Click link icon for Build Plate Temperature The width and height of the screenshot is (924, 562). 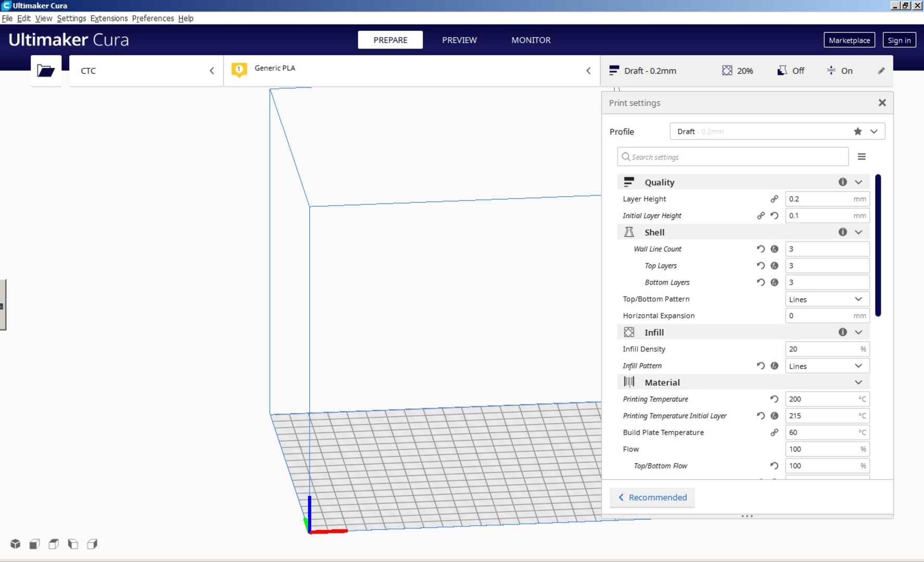[774, 432]
